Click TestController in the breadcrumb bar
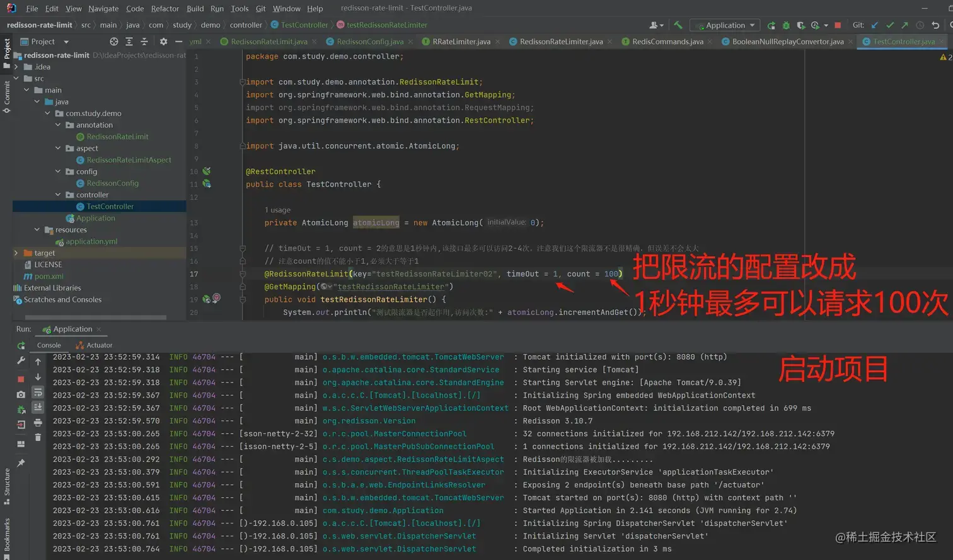The height and width of the screenshot is (560, 953). point(299,25)
